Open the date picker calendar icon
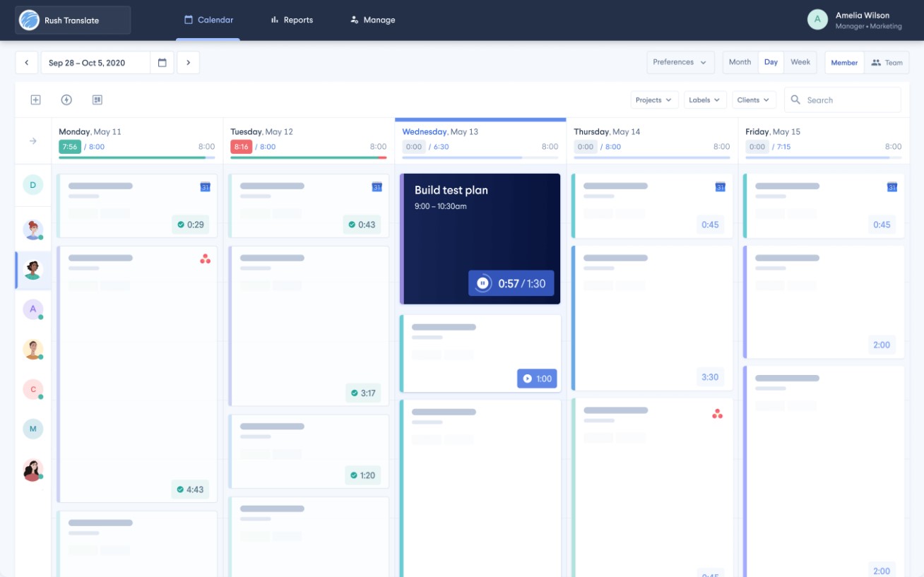This screenshot has height=577, width=924. (x=162, y=62)
